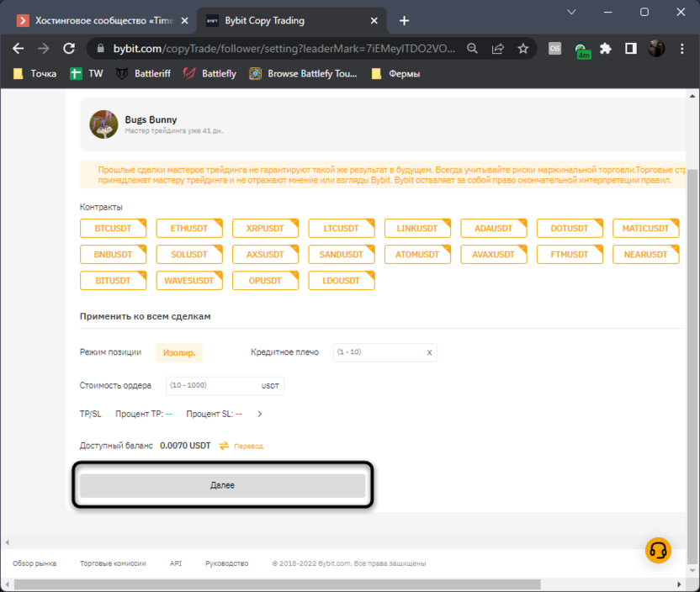Bookmark this page with the star icon
Viewport: 700px width, 592px height.
(522, 49)
